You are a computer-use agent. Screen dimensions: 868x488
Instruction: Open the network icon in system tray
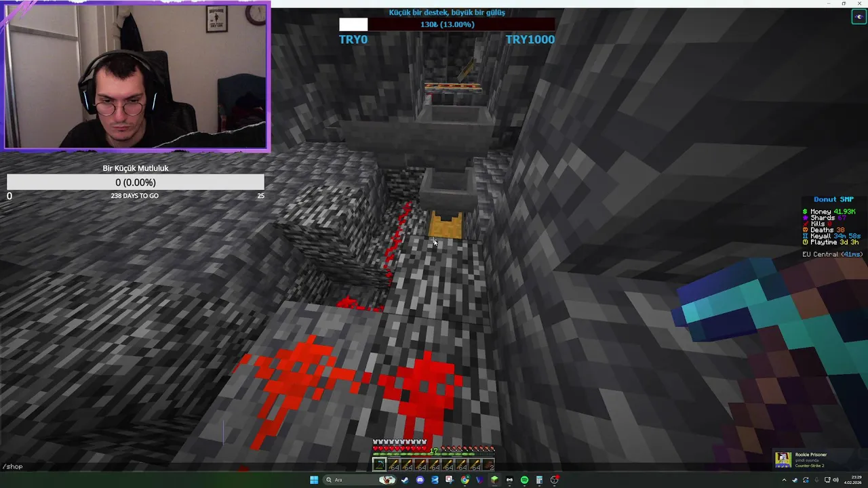click(827, 480)
